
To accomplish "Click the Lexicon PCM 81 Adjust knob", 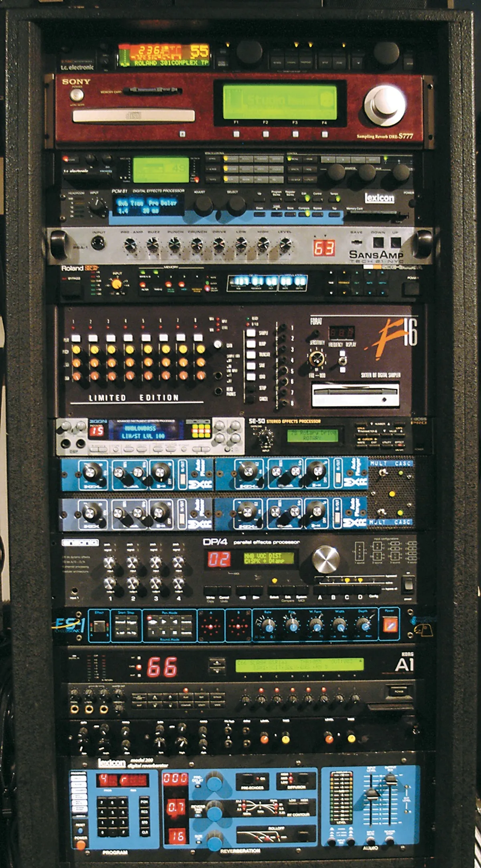I will tap(203, 206).
